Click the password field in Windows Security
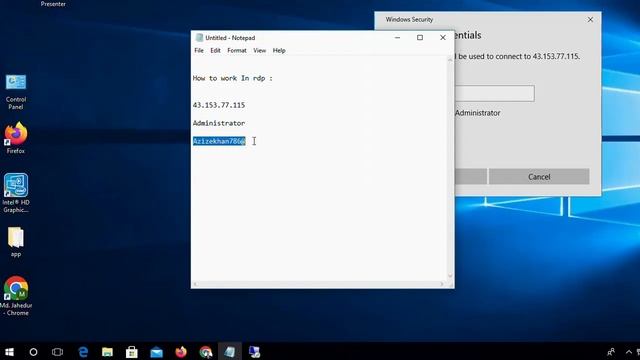This screenshot has height=360, width=640. [494, 93]
